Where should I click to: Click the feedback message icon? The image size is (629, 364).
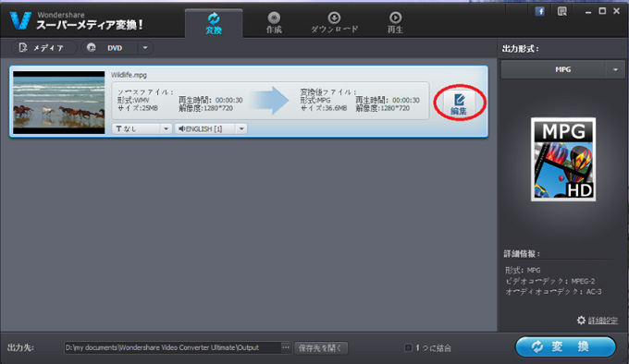562,11
